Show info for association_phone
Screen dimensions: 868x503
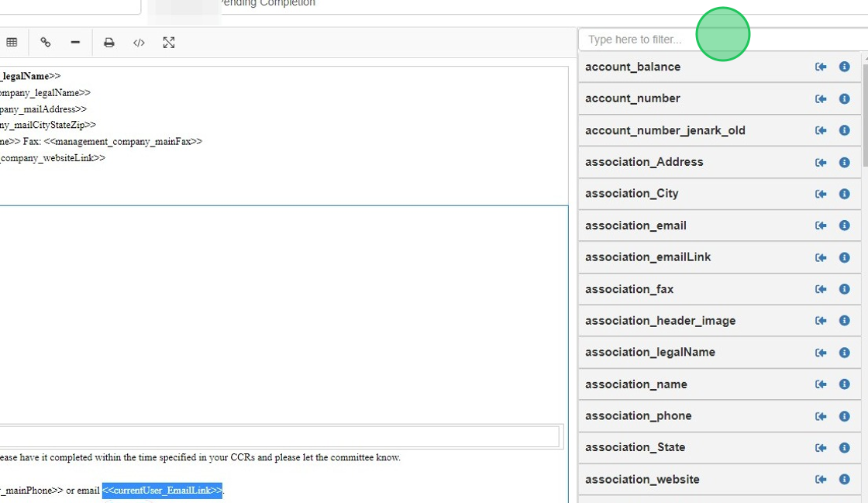(844, 416)
